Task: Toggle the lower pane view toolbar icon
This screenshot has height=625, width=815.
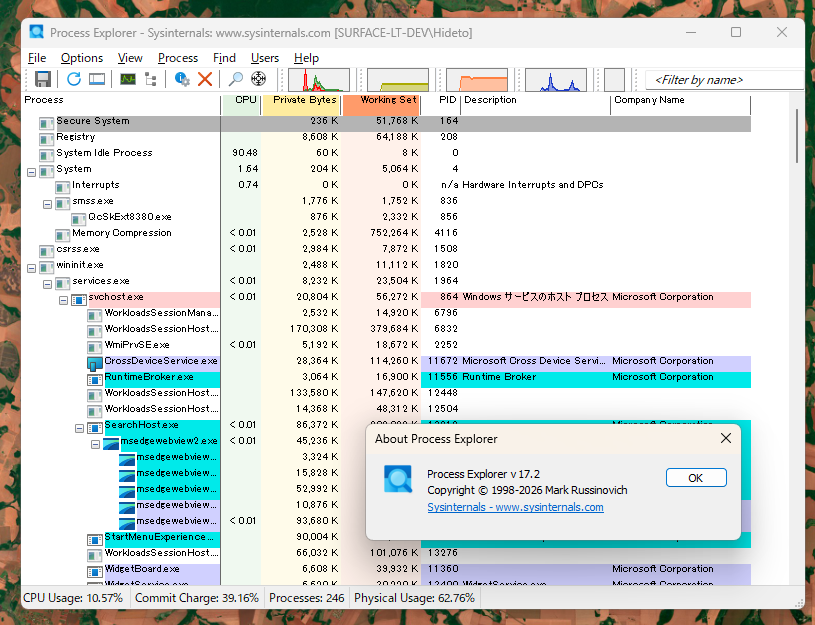Action: coord(97,79)
